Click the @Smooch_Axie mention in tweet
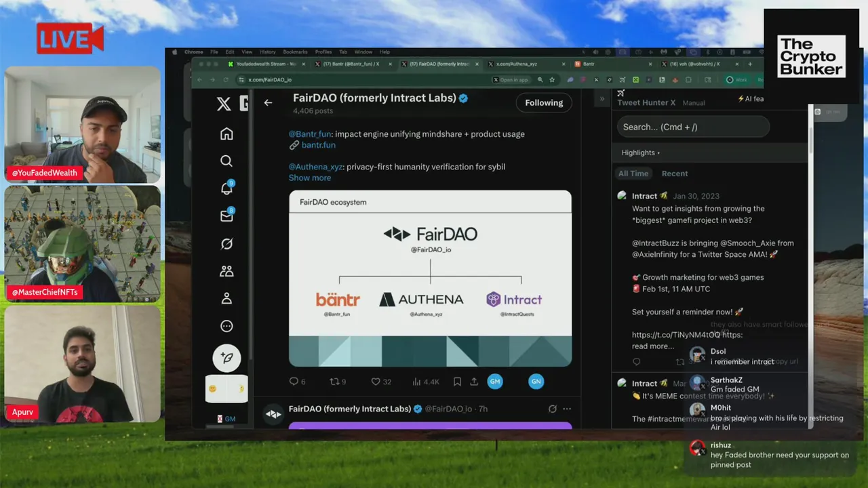This screenshot has height=488, width=868. coord(745,243)
